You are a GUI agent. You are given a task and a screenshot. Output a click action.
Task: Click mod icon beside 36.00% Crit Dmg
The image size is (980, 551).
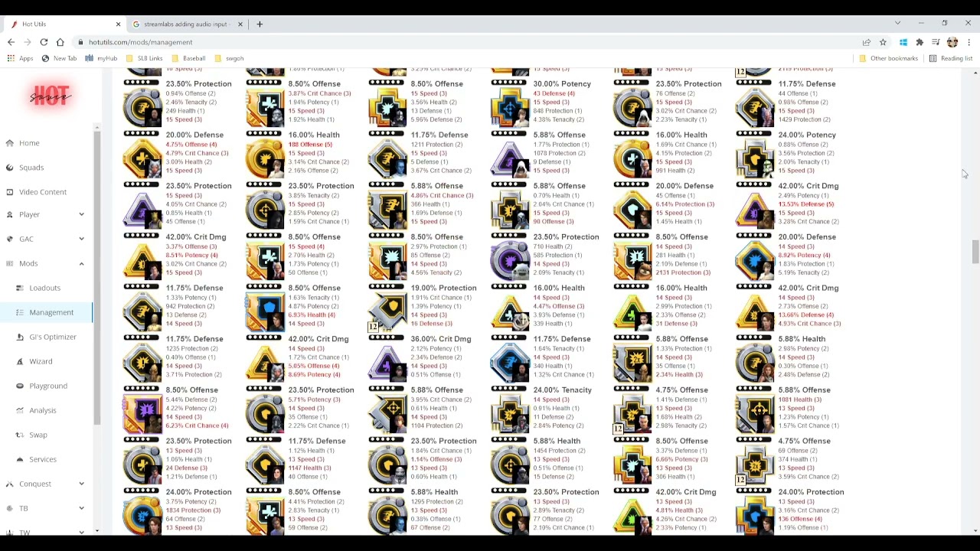(387, 361)
